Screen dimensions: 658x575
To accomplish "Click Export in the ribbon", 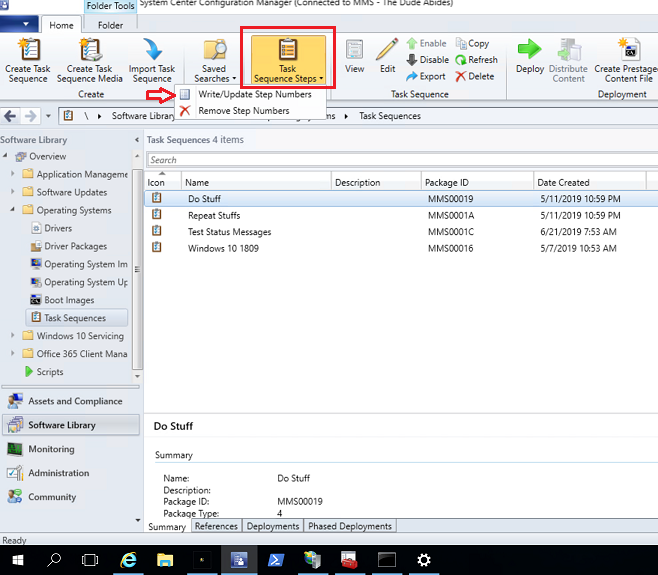I will tap(426, 76).
